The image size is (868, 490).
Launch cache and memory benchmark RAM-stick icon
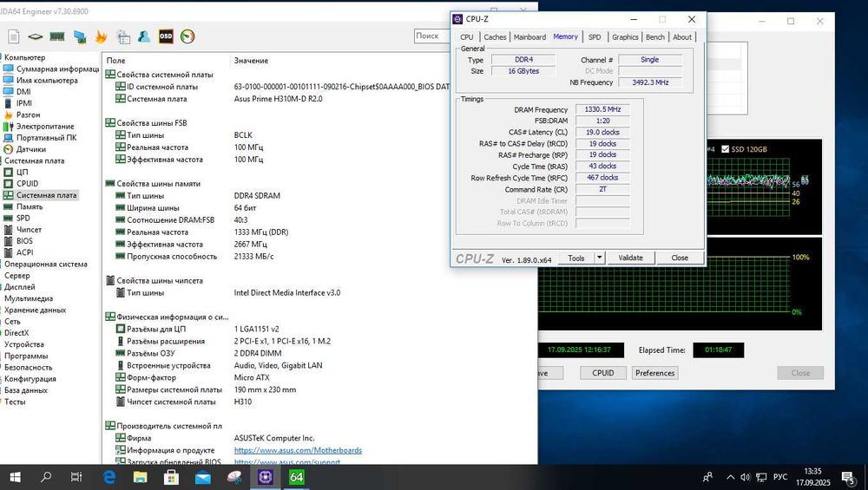[57, 36]
